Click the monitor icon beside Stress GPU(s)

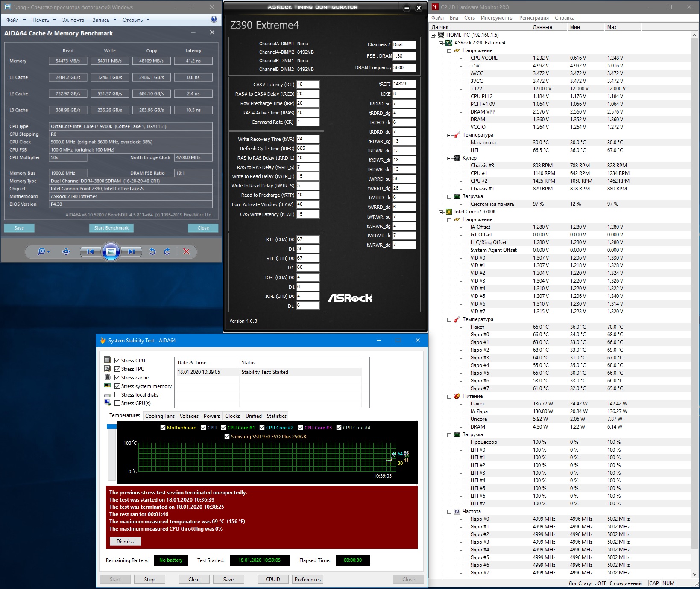coord(108,403)
